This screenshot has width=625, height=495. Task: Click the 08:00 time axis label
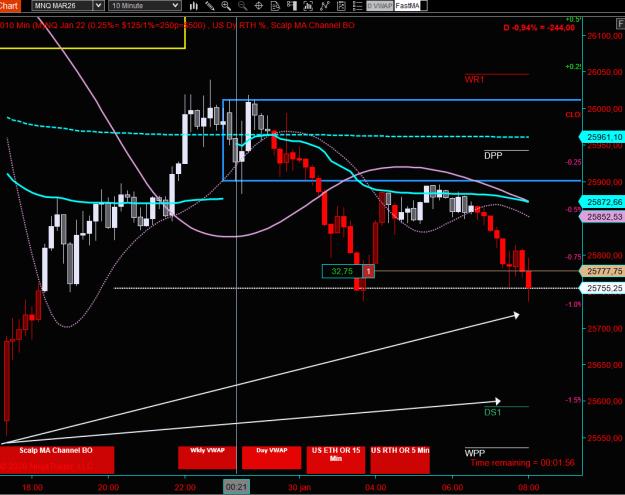529,487
